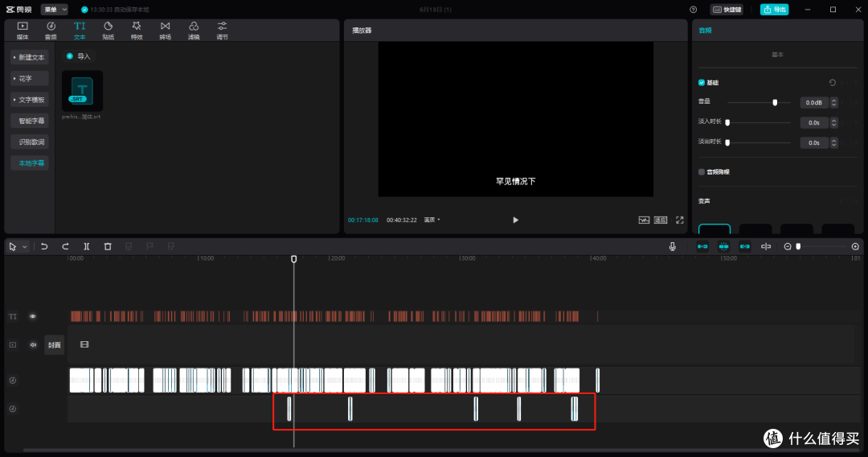This screenshot has width=868, height=457.
Task: Select 智能字幕 in the sidebar
Action: (30, 121)
